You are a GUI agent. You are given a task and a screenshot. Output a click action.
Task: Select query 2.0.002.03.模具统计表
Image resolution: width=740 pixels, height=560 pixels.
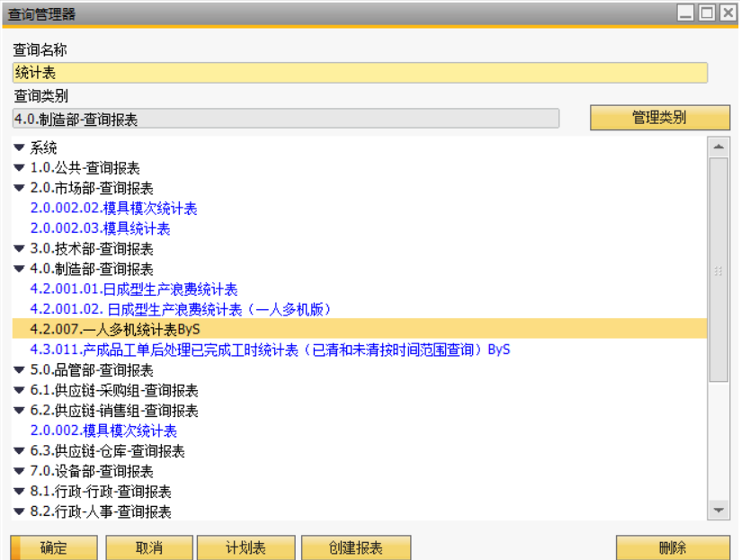click(100, 229)
